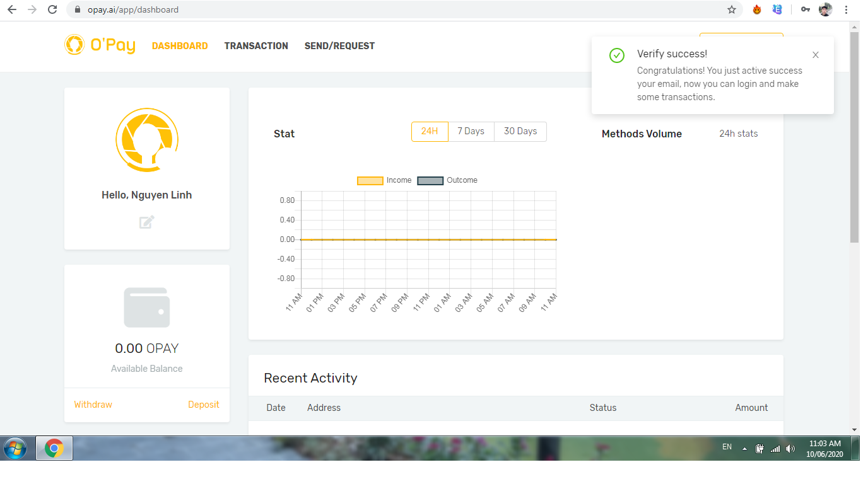
Task: Click the "24h stats" label
Action: [x=739, y=134]
